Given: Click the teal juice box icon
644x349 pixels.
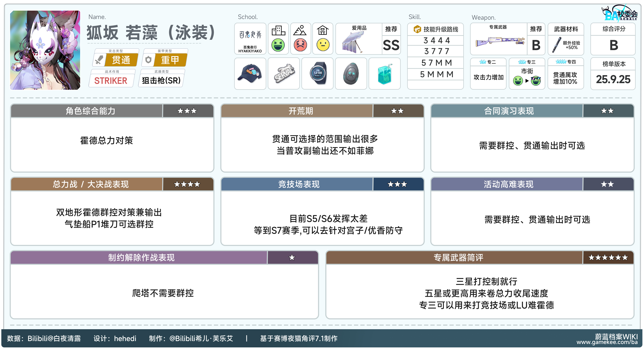Looking at the screenshot, I should (x=384, y=74).
